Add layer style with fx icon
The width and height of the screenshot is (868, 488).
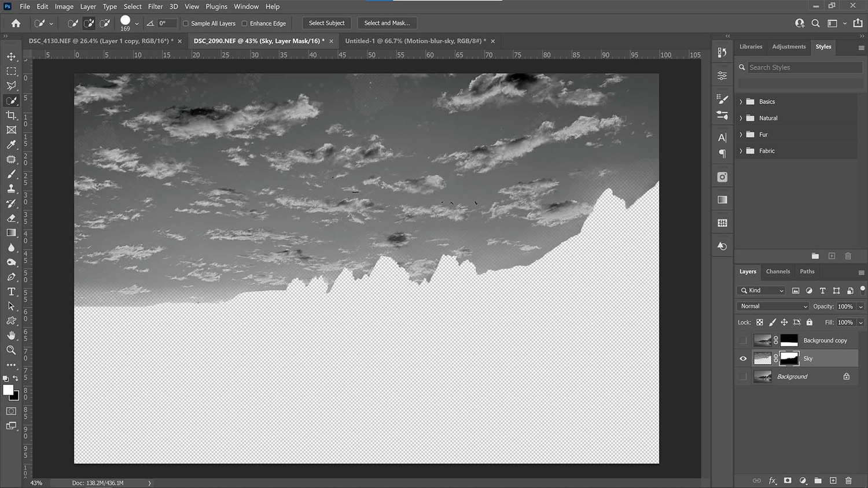772,480
